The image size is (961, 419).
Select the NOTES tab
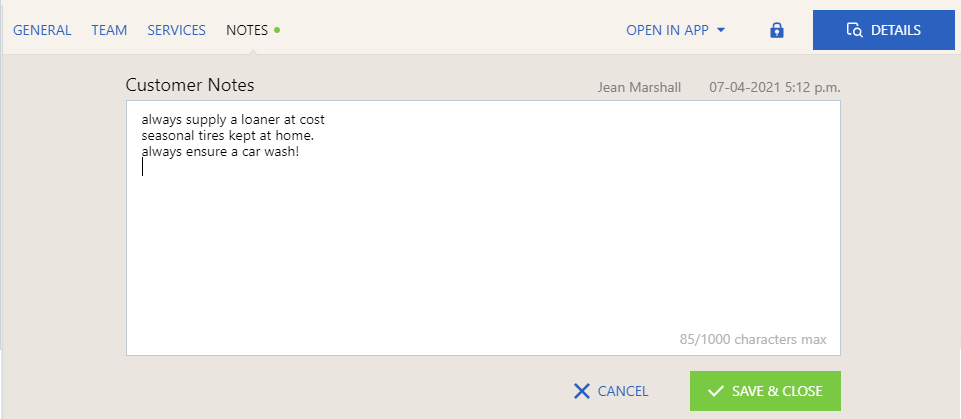pyautogui.click(x=246, y=30)
